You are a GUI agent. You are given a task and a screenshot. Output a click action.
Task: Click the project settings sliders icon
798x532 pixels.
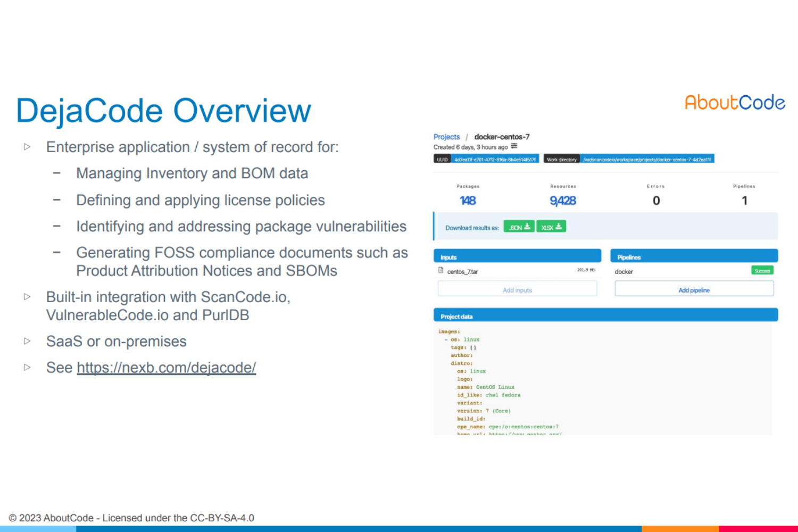pos(514,146)
